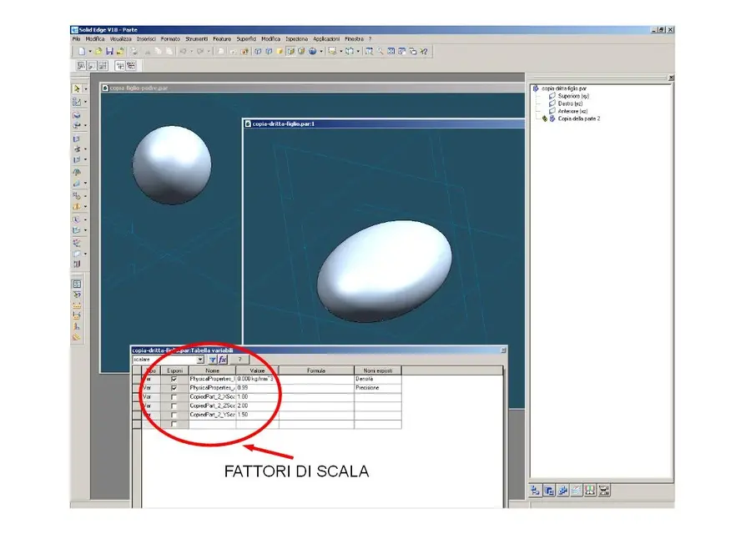Click the Print icon in the toolbar
This screenshot has width=756, height=534.
tap(134, 51)
